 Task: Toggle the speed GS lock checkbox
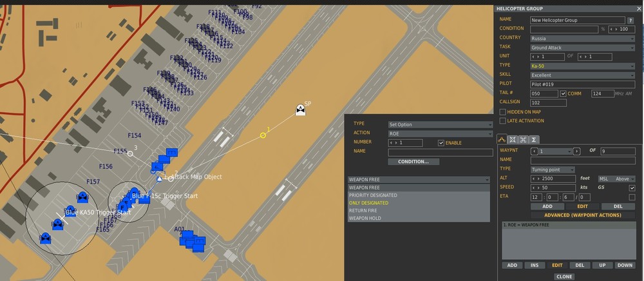coord(632,188)
